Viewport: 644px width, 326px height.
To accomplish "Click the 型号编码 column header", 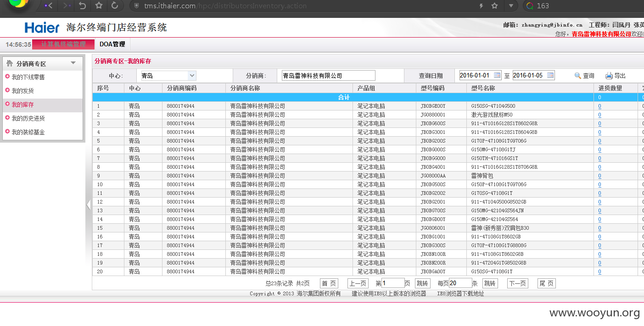I will pos(442,88).
